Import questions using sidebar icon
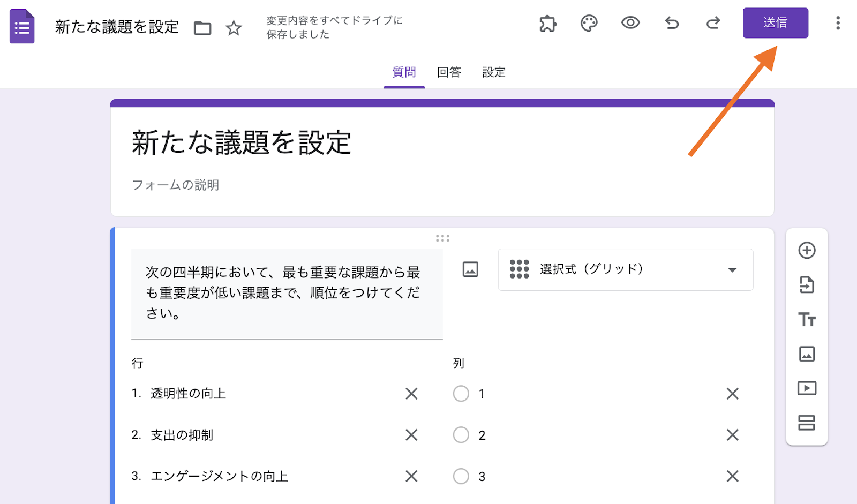This screenshot has width=857, height=504. pos(807,285)
